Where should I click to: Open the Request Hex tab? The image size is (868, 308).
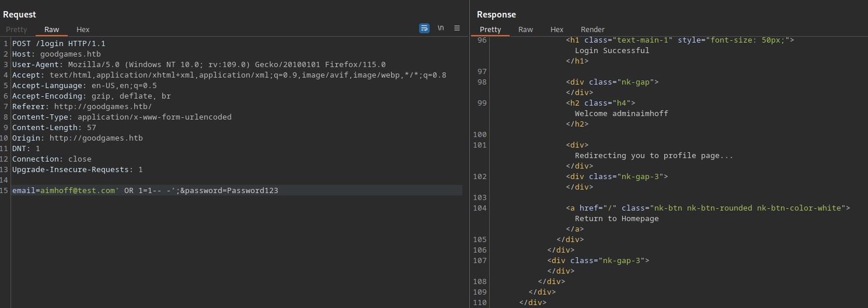pyautogui.click(x=83, y=29)
